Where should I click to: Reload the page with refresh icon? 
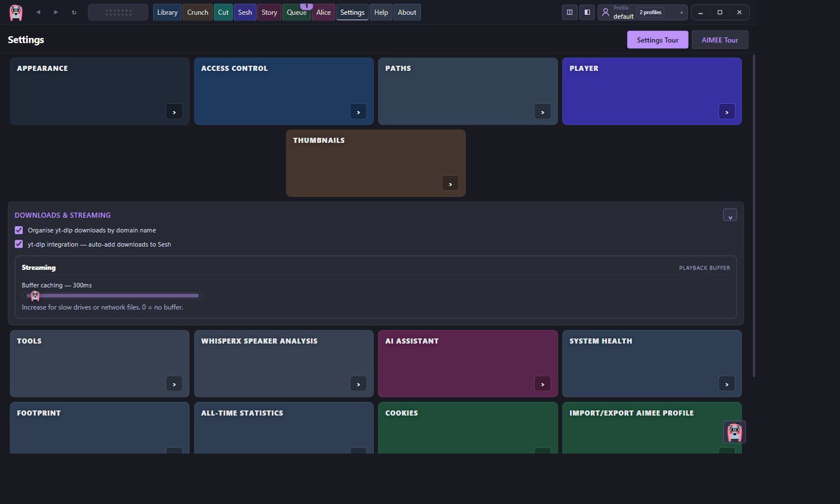[74, 12]
